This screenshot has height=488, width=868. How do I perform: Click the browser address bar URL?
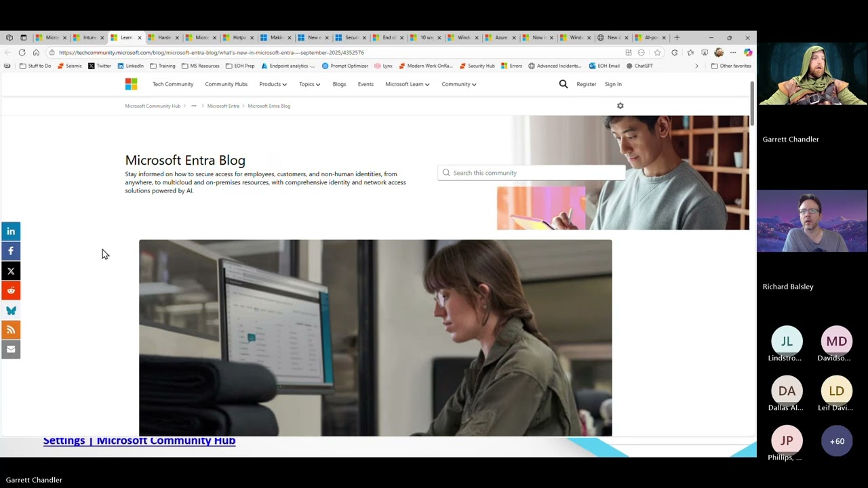click(x=211, y=52)
